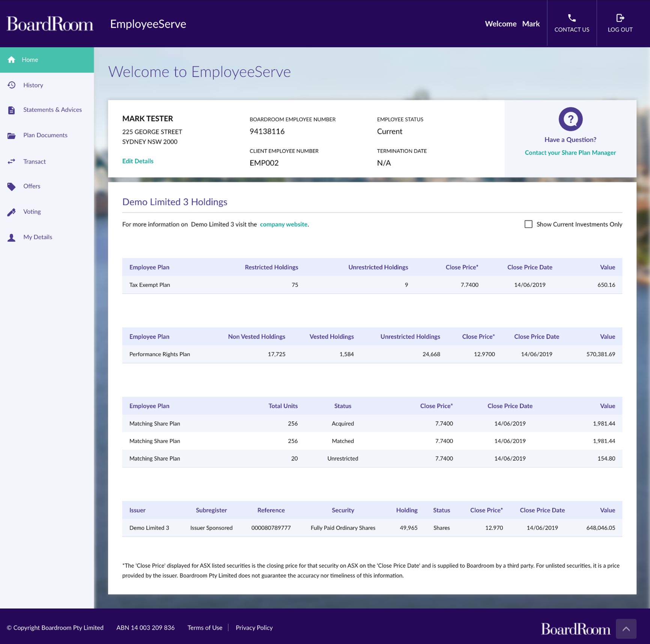Click the Demo Limited 3 Holdings heading
This screenshot has height=644, width=650.
pos(175,202)
